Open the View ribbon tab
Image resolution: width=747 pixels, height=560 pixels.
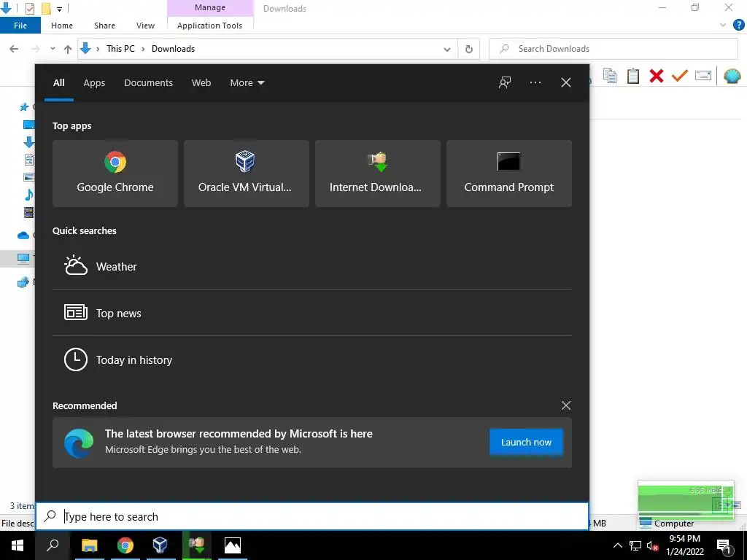pos(145,26)
